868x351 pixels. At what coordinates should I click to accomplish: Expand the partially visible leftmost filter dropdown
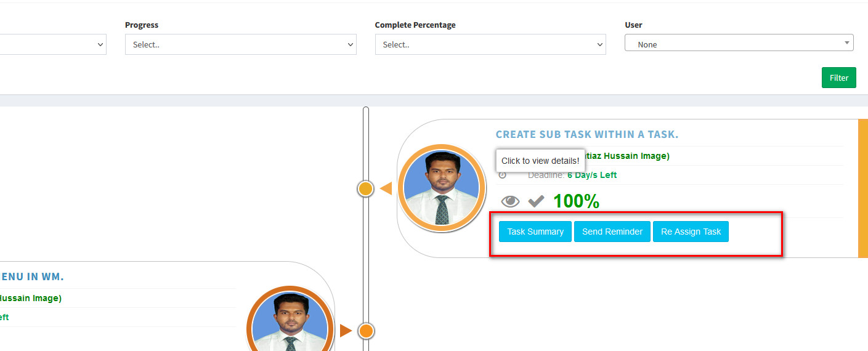click(x=53, y=44)
